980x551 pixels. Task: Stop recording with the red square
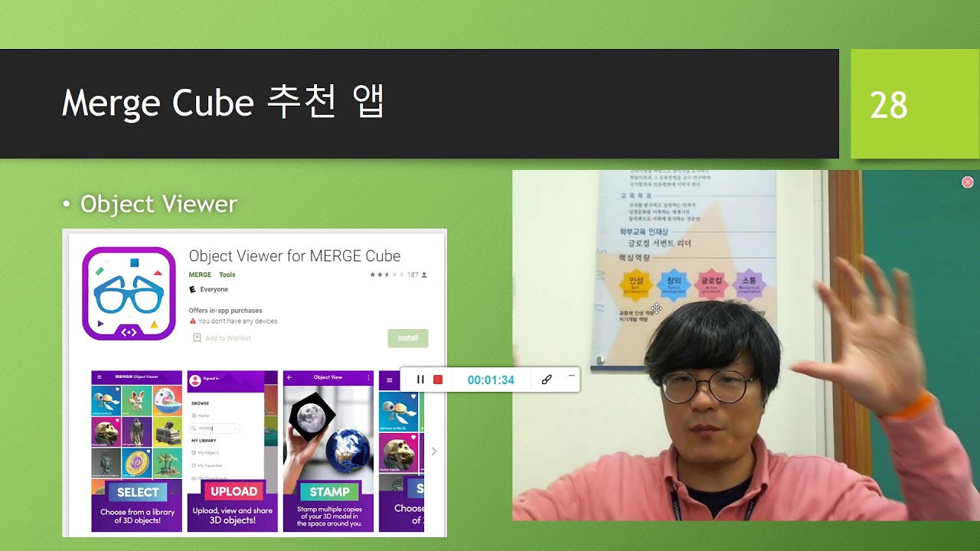pyautogui.click(x=438, y=380)
